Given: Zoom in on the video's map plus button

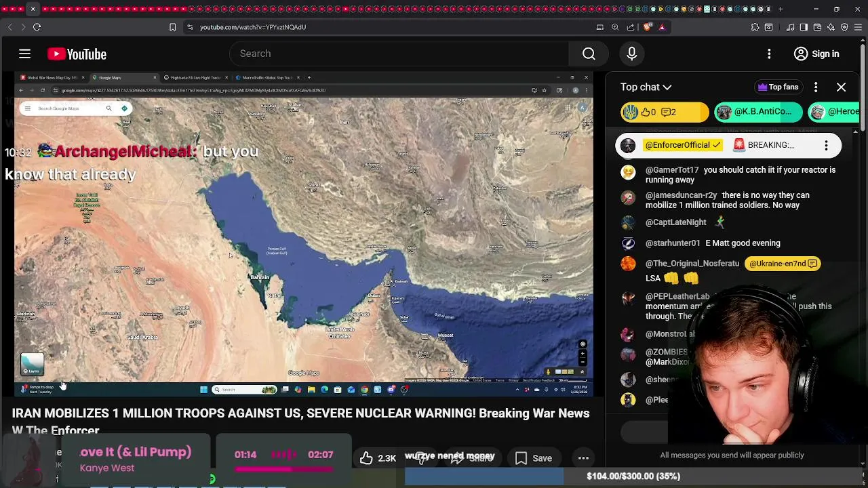Looking at the screenshot, I should coord(583,354).
